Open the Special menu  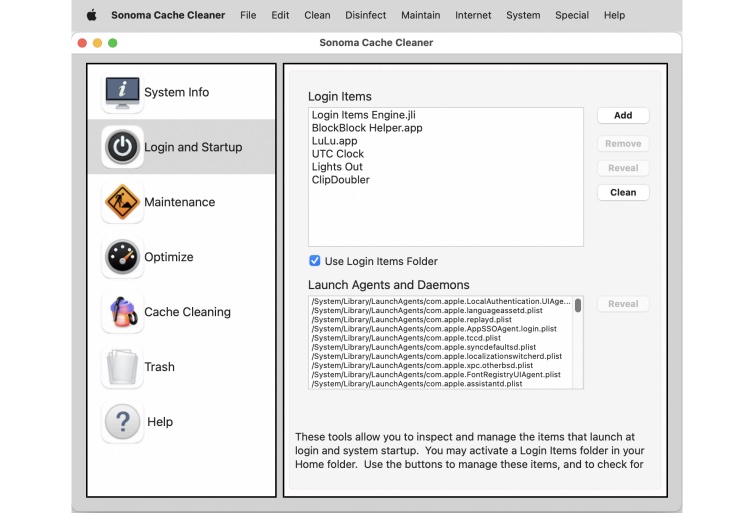tap(572, 15)
